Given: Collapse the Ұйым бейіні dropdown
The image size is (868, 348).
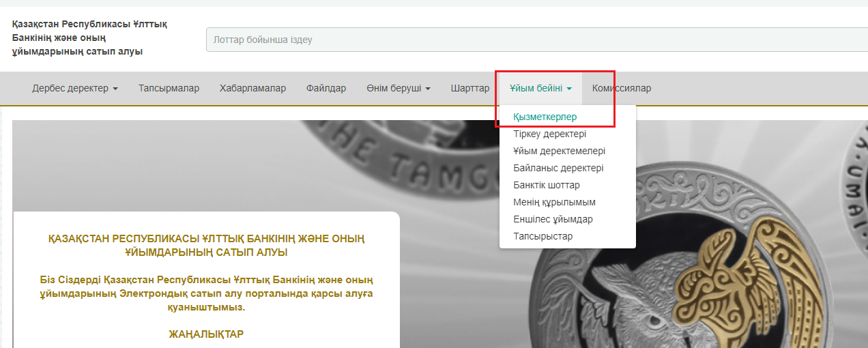Looking at the screenshot, I should (x=540, y=88).
